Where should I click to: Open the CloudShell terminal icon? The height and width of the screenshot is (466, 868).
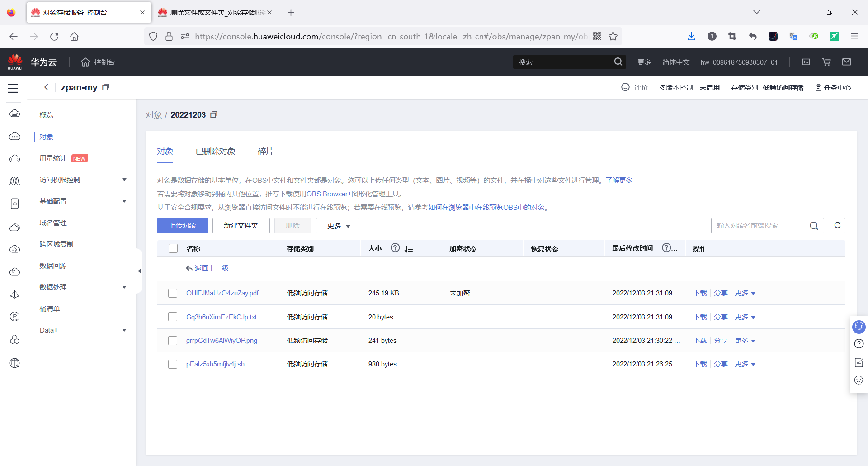point(806,62)
